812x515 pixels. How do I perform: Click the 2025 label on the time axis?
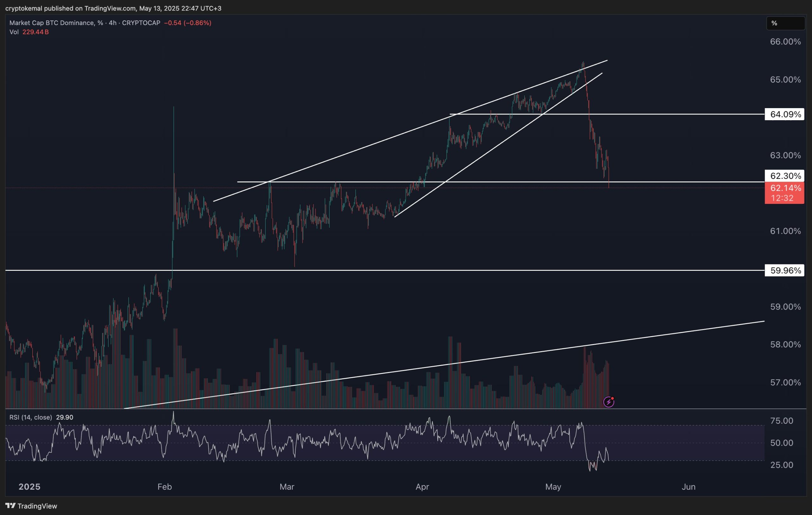tap(29, 487)
